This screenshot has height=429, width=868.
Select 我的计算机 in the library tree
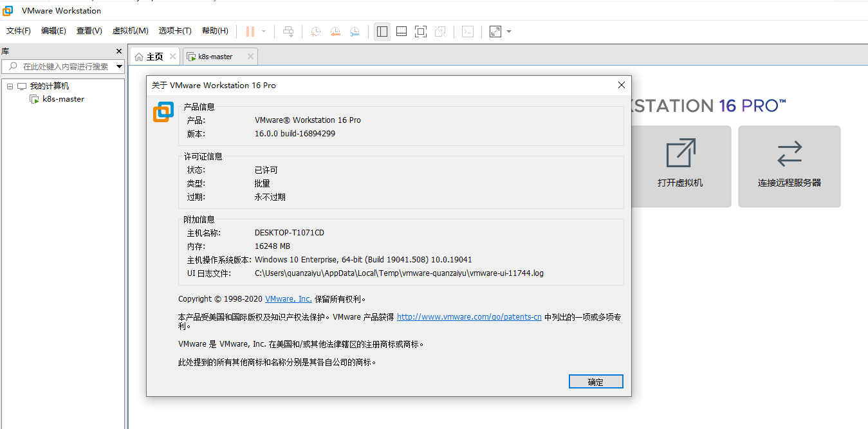coord(50,86)
